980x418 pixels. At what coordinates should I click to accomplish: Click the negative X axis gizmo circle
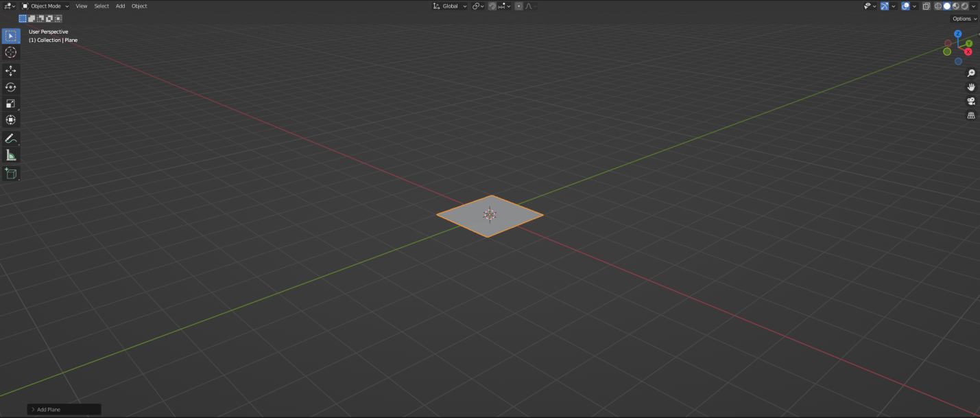click(948, 43)
